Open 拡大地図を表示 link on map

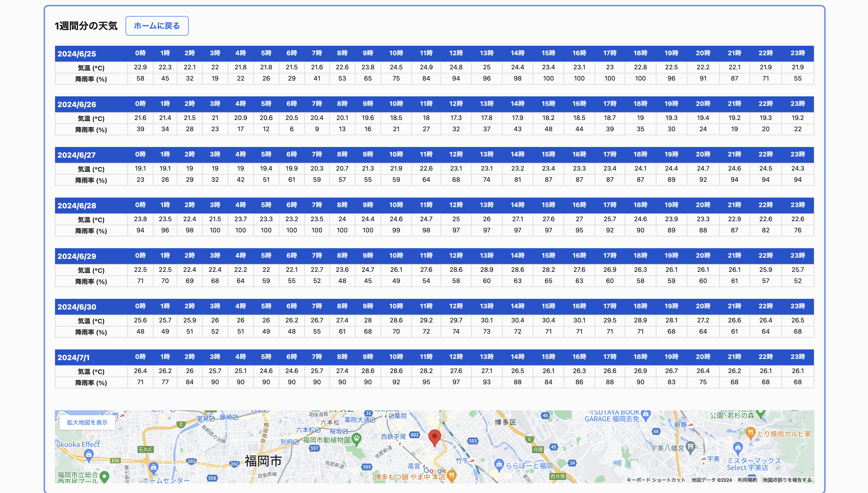87,422
